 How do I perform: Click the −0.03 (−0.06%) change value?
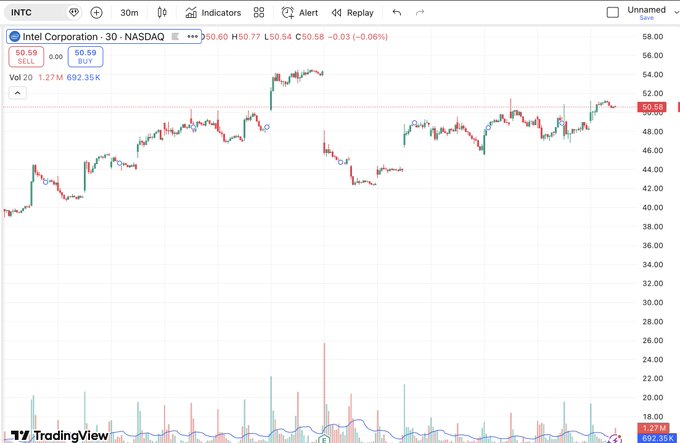(358, 37)
